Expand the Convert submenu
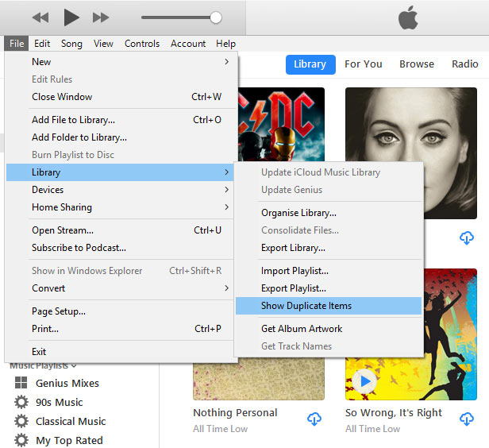Image resolution: width=489 pixels, height=448 pixels. click(x=120, y=288)
